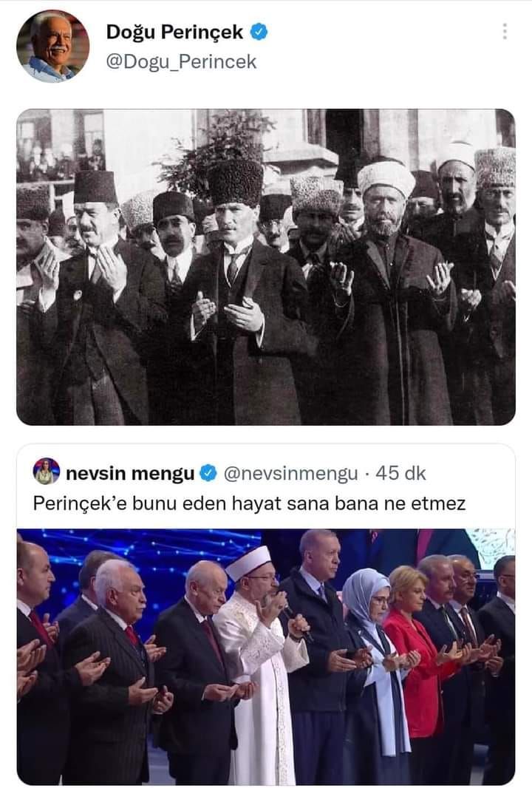532x788 pixels.
Task: Open the @Dogu_Perincek handle link
Action: 181,62
